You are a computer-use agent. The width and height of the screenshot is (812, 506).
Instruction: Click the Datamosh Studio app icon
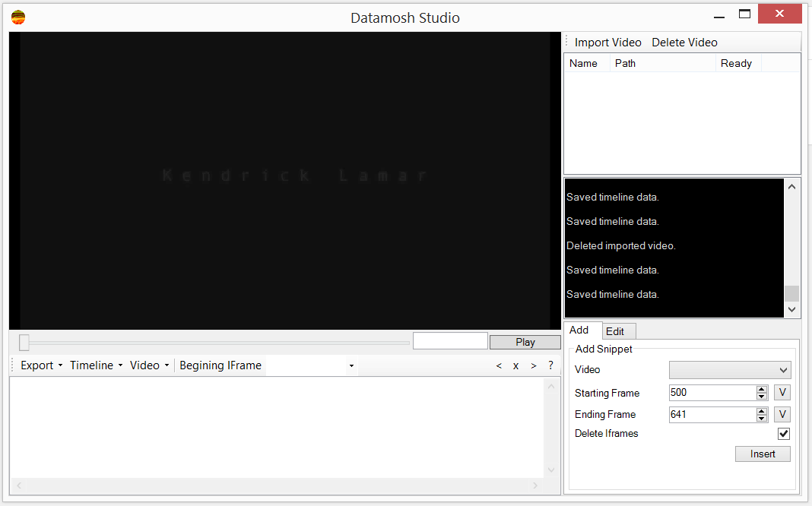point(18,17)
